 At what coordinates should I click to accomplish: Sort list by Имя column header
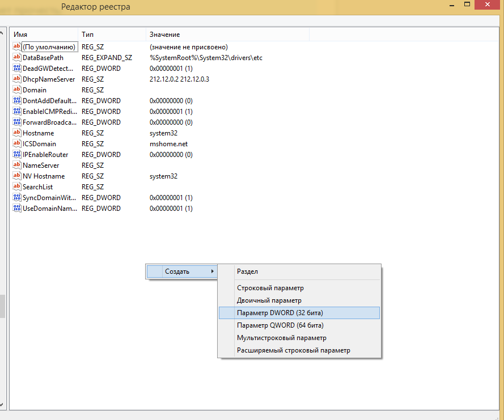click(x=44, y=35)
